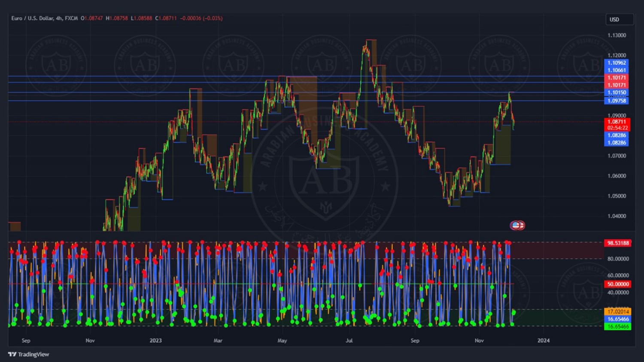Viewport: 644px width, 362px height.
Task: Click the 1.09758 horizontal line label
Action: coord(616,101)
